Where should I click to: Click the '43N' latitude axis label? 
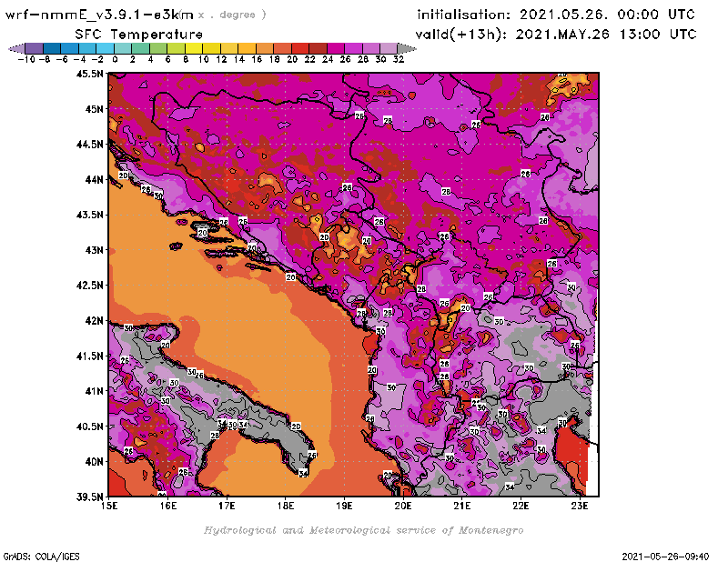click(x=95, y=250)
